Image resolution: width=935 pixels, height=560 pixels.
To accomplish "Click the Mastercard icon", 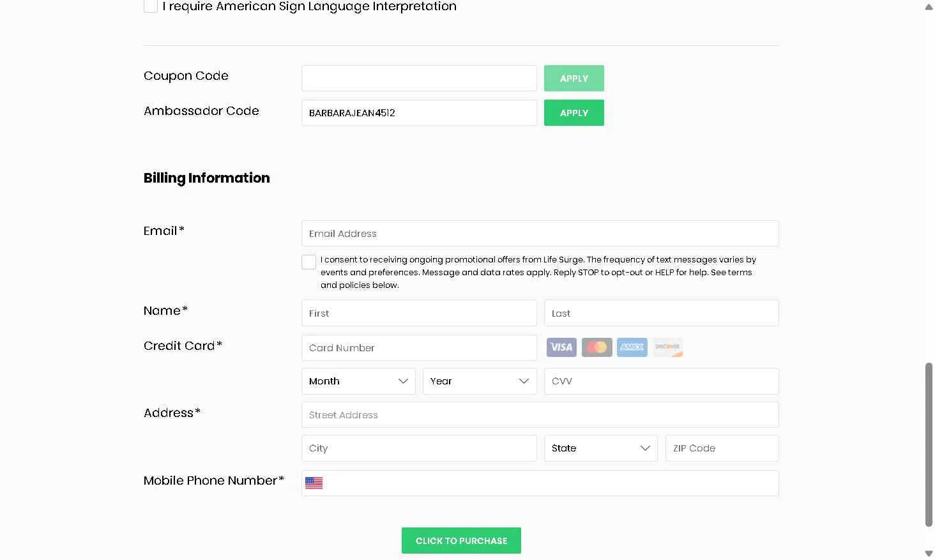I will 597,347.
